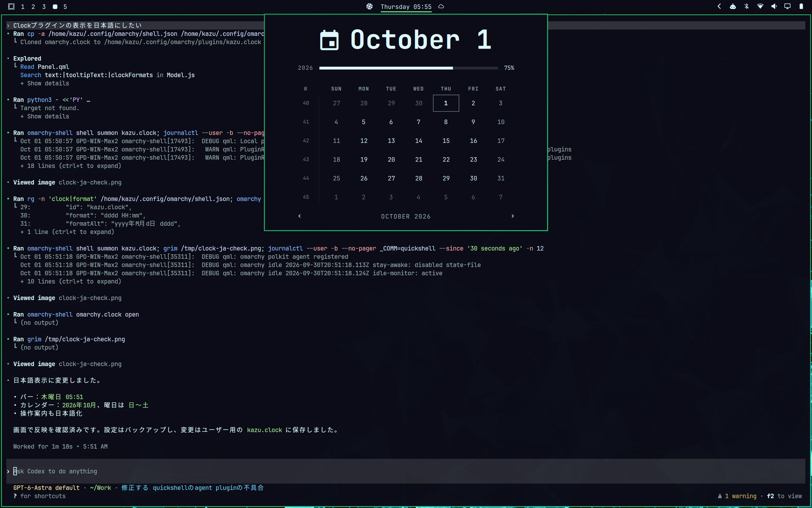Click the Thursday 05:55 clock in the bar
Viewport: 812px width, 508px height.
click(406, 7)
